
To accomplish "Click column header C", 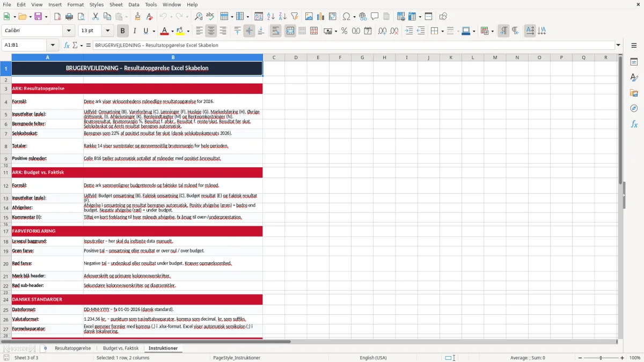I will [x=274, y=57].
